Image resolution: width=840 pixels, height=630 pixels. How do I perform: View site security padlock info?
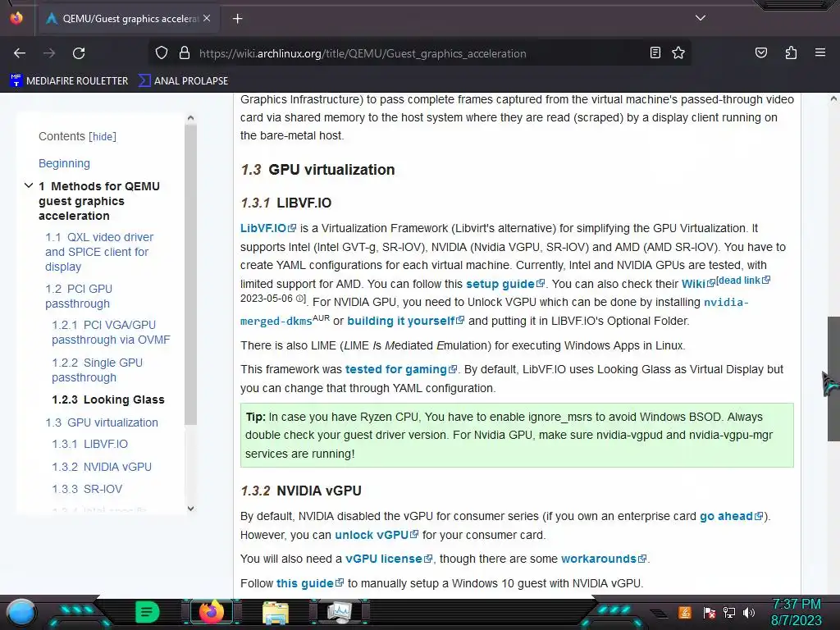(185, 53)
